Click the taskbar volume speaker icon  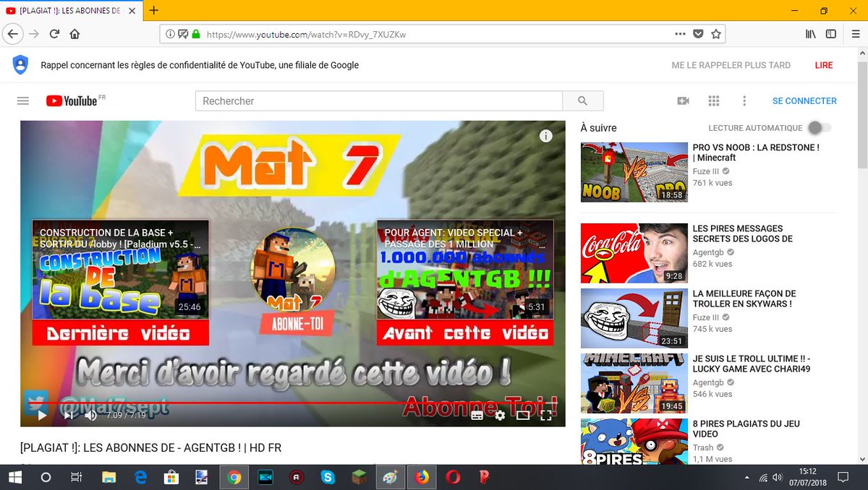778,478
